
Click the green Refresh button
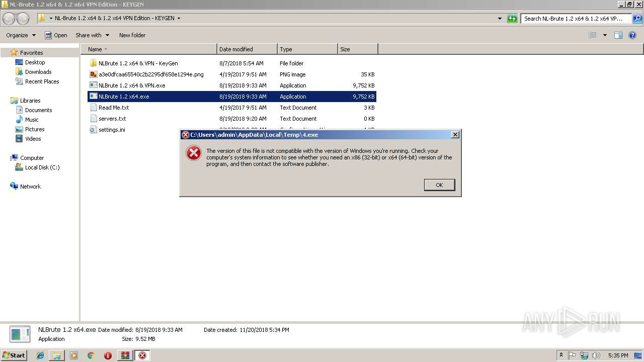click(x=512, y=19)
